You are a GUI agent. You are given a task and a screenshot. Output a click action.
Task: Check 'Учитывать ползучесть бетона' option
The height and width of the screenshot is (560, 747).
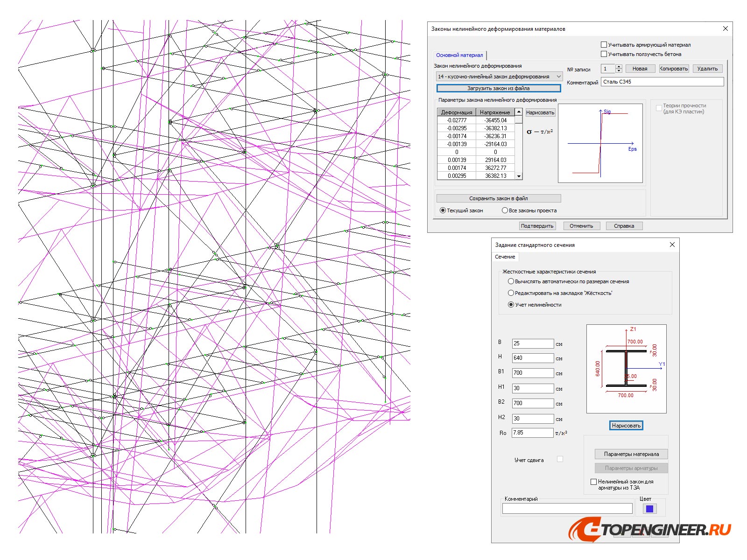[x=604, y=54]
